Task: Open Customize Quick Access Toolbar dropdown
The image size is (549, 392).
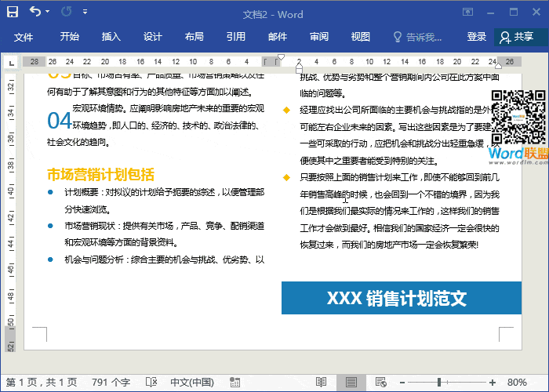Action: coord(85,13)
